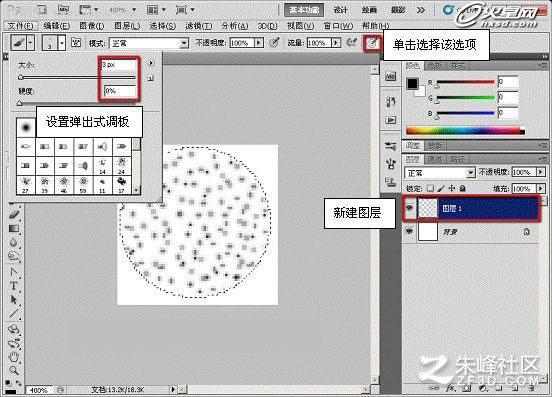The height and width of the screenshot is (397, 552).
Task: Click the Mb Mini Bridge icon in dock
Action: (x=390, y=76)
